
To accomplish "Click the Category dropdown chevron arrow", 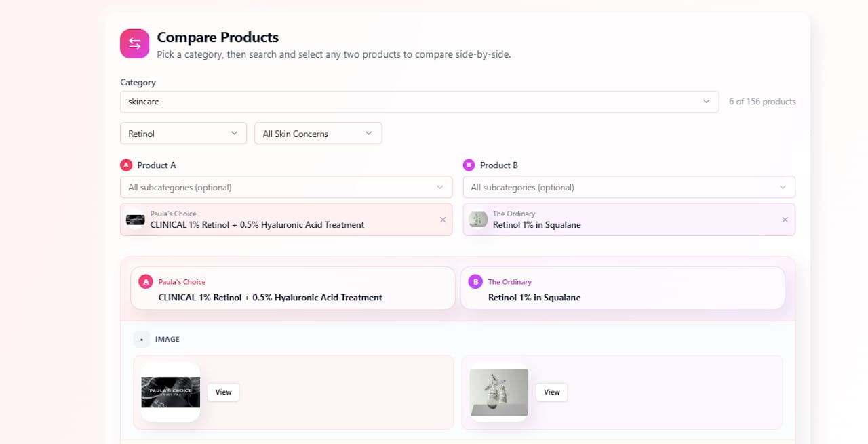I will click(707, 102).
